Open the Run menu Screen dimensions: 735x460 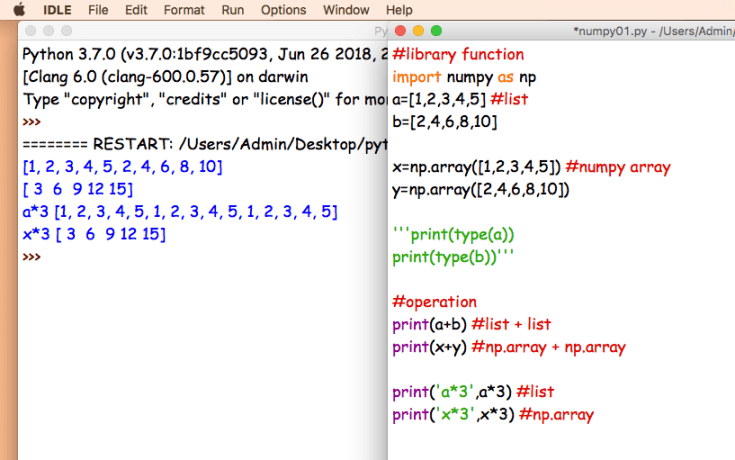[232, 10]
